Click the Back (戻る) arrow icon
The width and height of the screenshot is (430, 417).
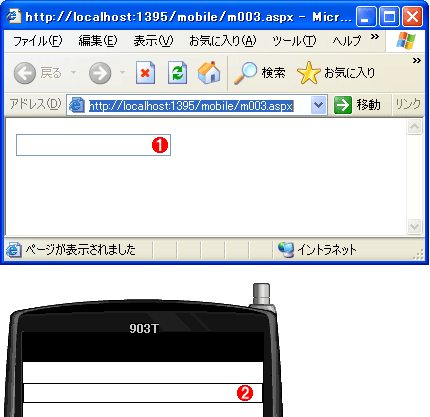(x=25, y=73)
